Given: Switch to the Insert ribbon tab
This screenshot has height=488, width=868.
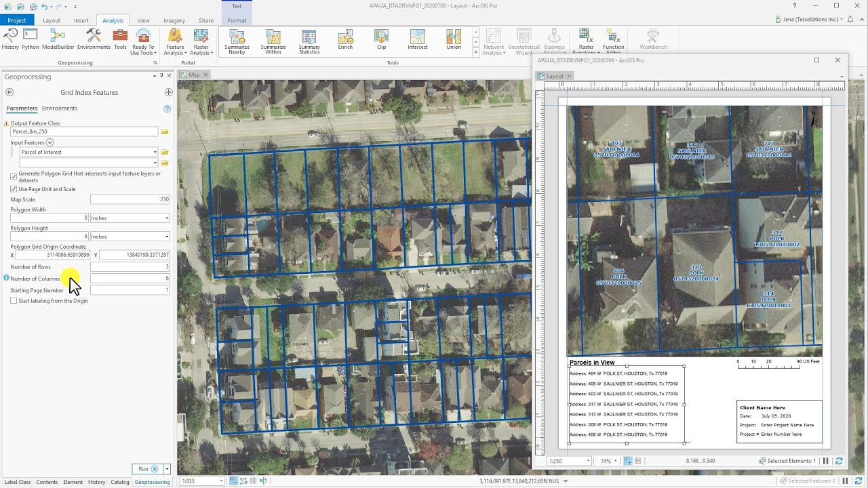Looking at the screenshot, I should (81, 20).
